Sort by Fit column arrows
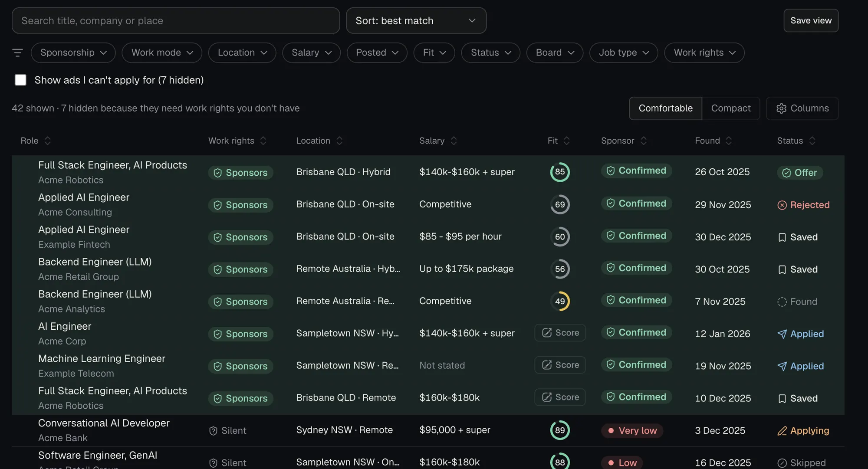Viewport: 868px width, 469px height. 566,141
